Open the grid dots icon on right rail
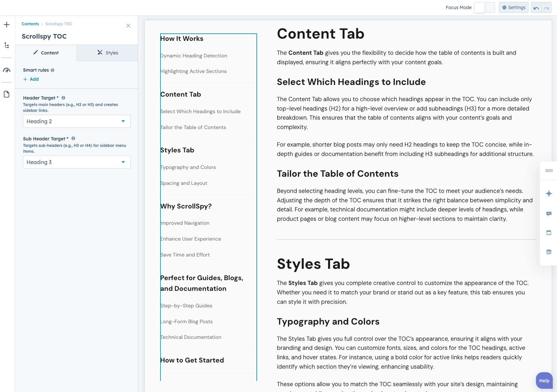Image resolution: width=557 pixels, height=392 pixels. point(549,171)
